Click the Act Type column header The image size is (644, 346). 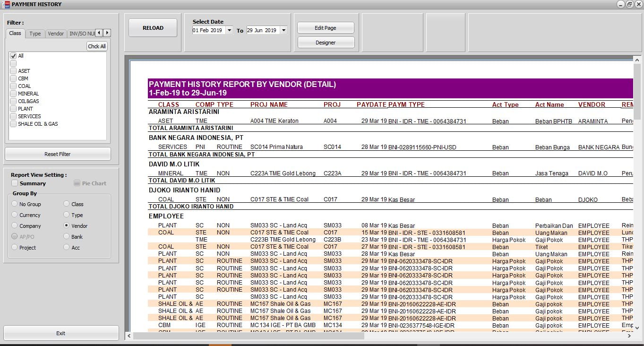[x=505, y=105]
